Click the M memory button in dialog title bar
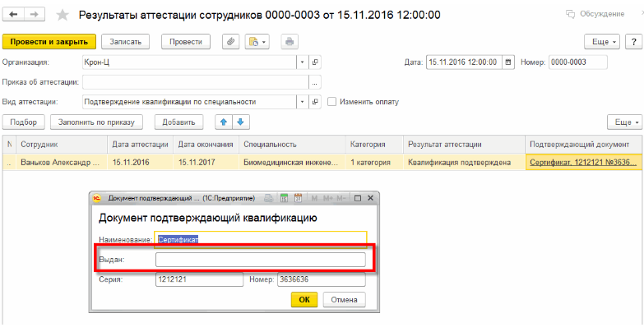Screen dimensions: 644x332 (x=315, y=198)
